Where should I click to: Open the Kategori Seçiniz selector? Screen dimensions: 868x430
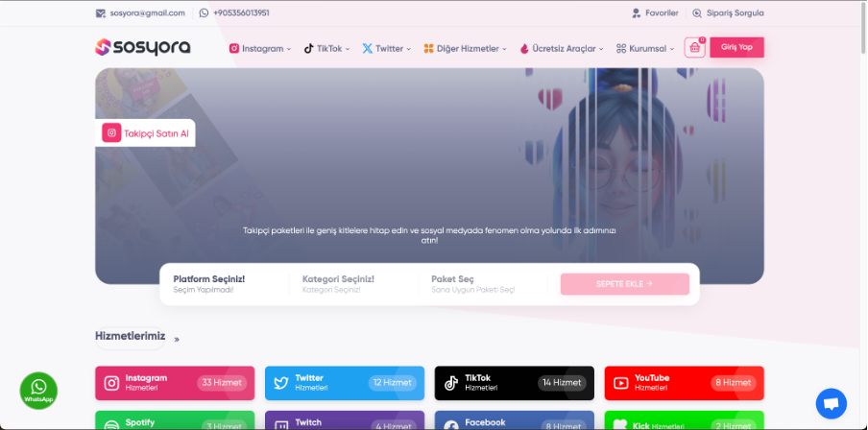353,284
